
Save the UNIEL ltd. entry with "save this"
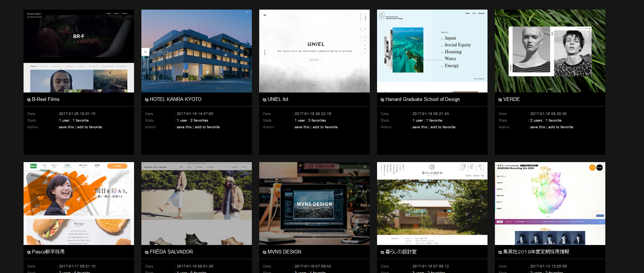pyautogui.click(x=302, y=127)
